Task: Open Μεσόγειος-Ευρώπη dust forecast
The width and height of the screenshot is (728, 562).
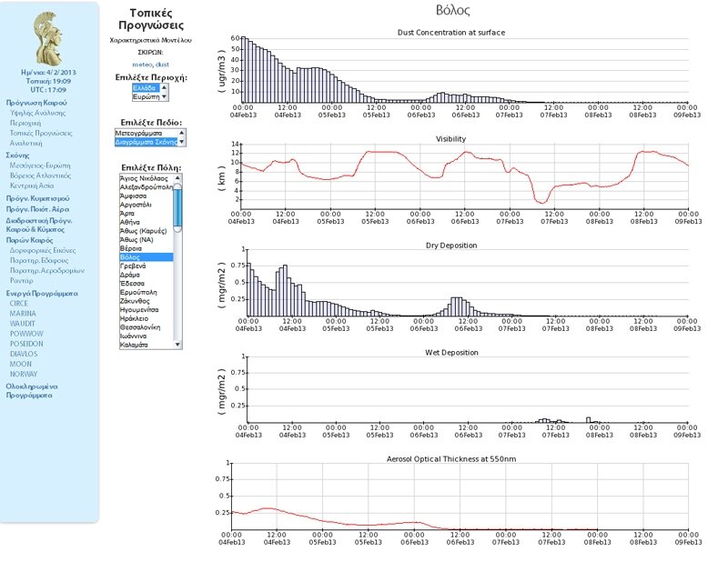Action: click(40, 166)
